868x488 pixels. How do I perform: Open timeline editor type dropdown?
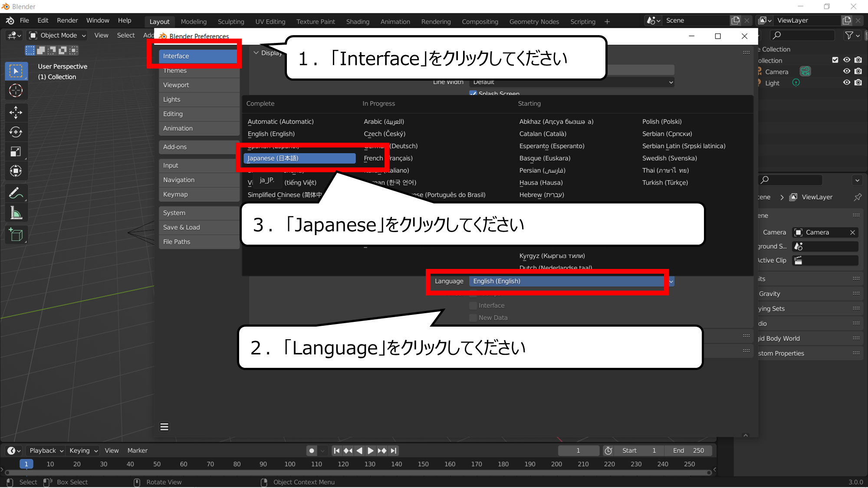point(14,451)
